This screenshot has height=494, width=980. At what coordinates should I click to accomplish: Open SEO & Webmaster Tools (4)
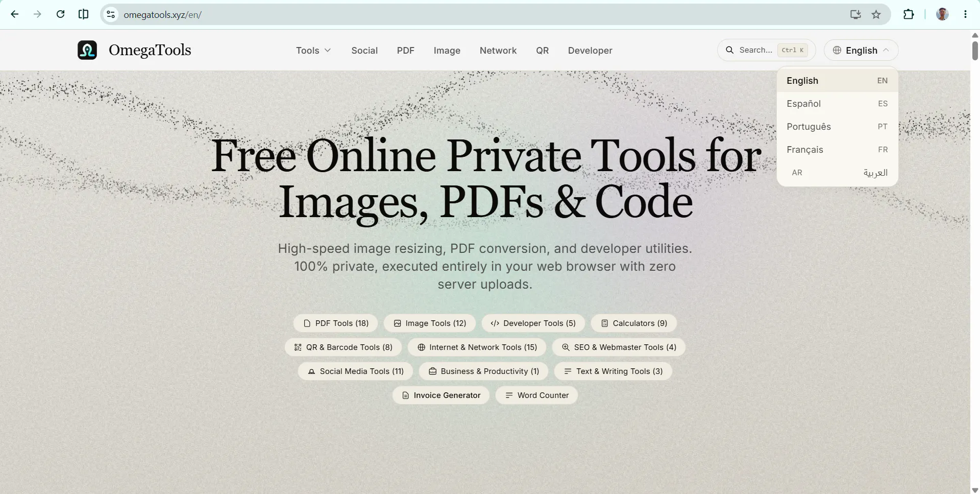click(x=619, y=347)
